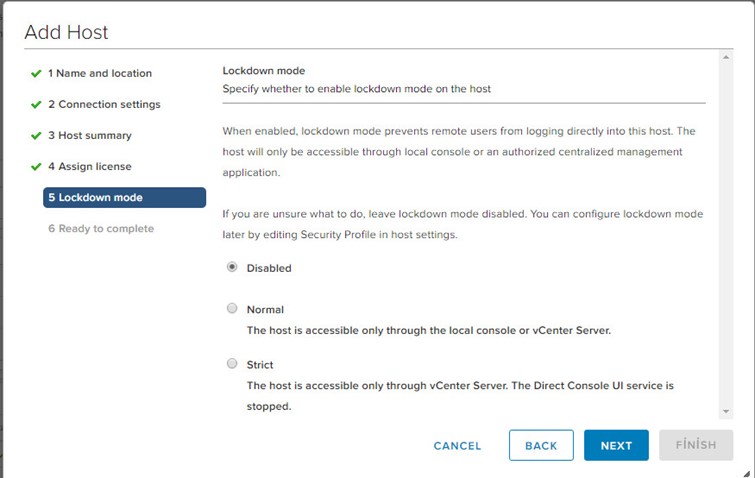Screen dimensions: 755x478
Task: Return to step 3 Host summary
Action: [x=90, y=135]
